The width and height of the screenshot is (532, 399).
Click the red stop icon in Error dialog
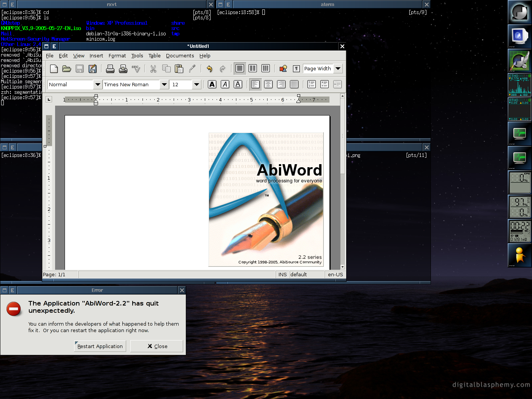[14, 309]
